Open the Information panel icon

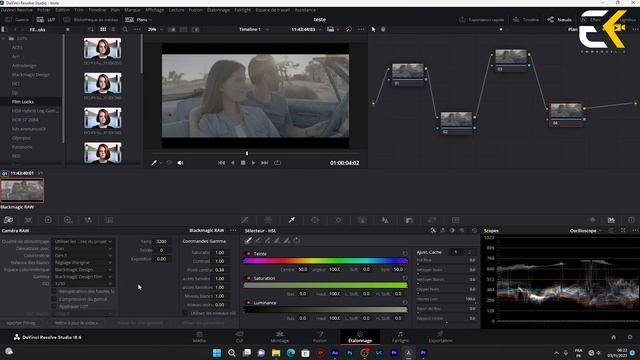[x=631, y=220]
